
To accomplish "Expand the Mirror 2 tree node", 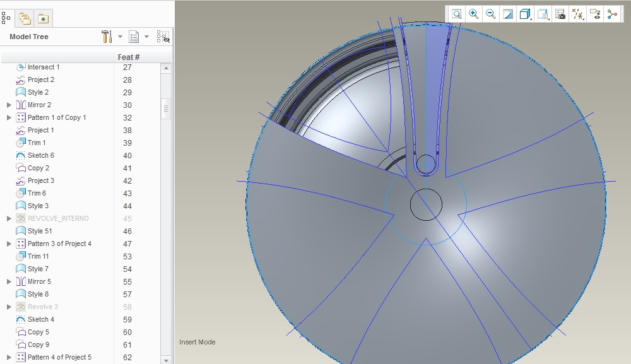I will (x=9, y=105).
